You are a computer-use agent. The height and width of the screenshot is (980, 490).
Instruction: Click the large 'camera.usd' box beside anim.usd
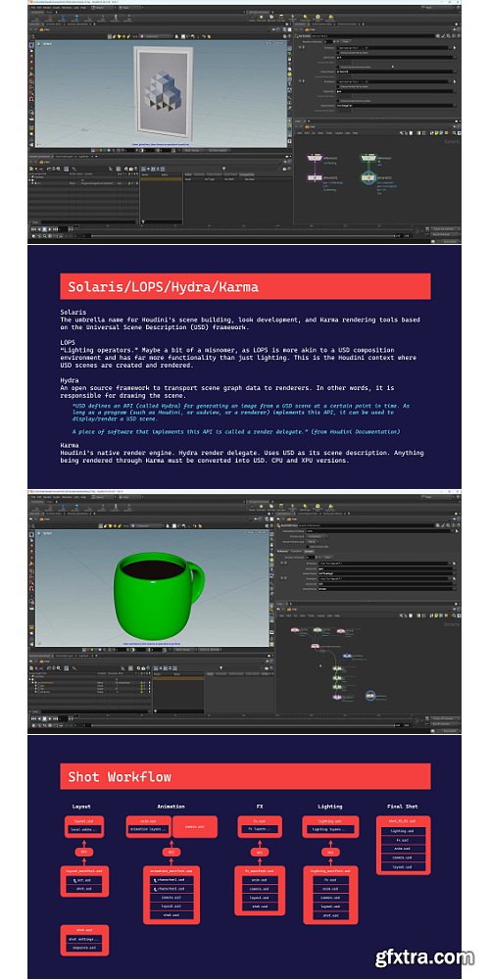point(195,826)
